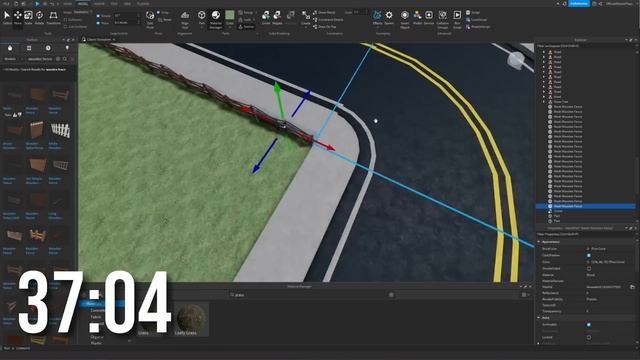Viewport: 640px width, 360px height.
Task: Click the Reset pivot button
Action: click(165, 20)
